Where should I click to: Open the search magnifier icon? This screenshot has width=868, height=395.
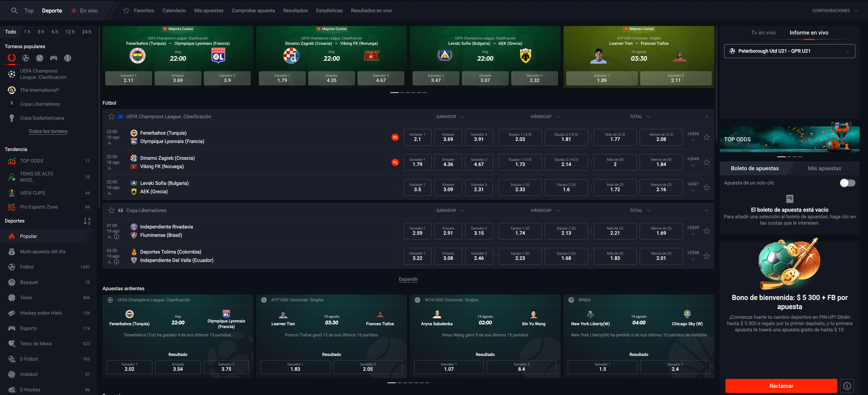click(14, 10)
